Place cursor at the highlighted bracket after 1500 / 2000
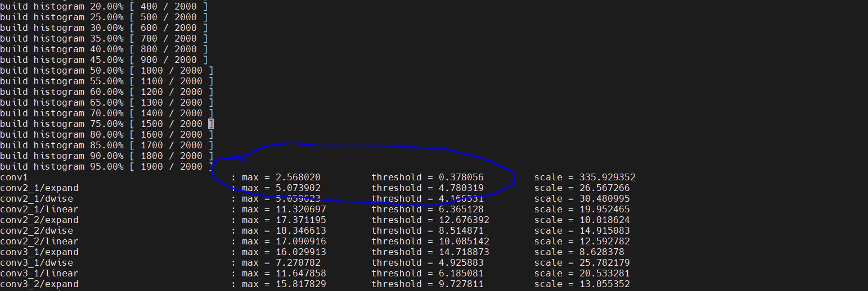 pyautogui.click(x=211, y=124)
